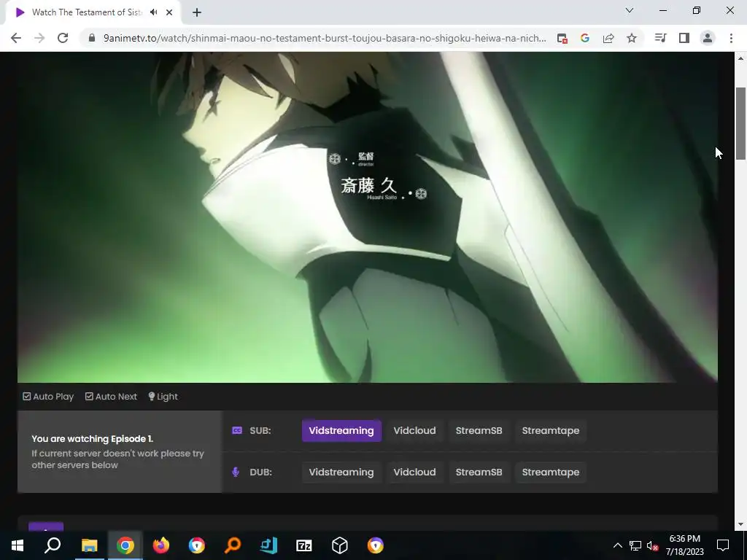This screenshot has width=747, height=560.
Task: Open Chrome profile menu
Action: click(x=708, y=38)
